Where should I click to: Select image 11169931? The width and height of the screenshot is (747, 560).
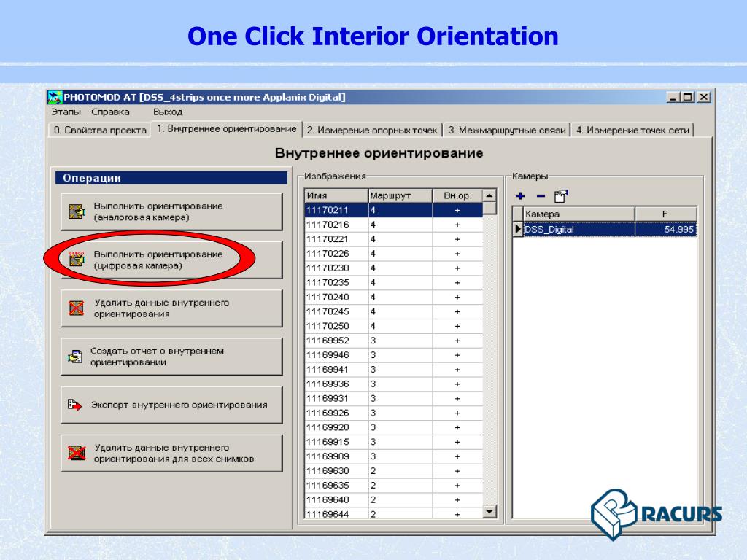[393, 399]
